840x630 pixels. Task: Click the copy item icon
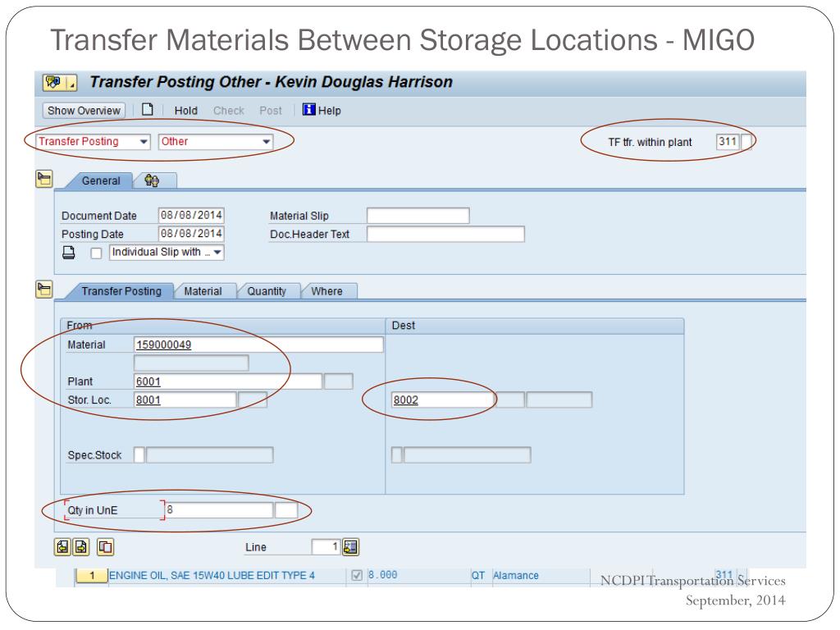(106, 547)
